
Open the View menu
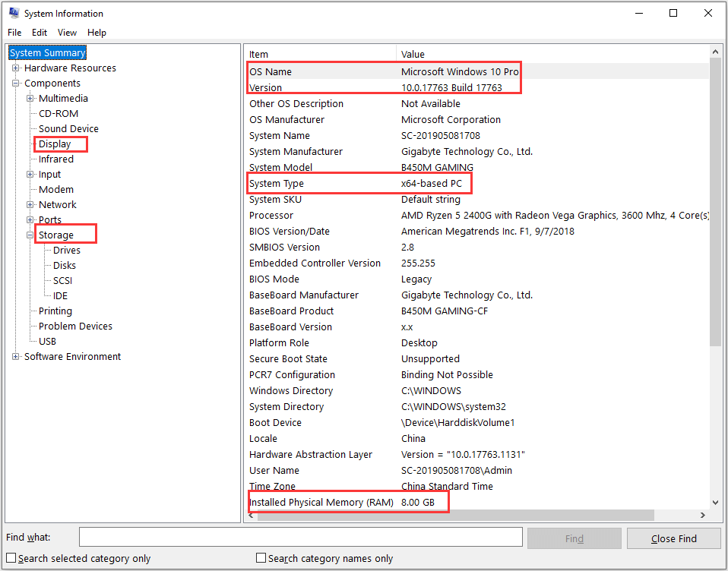coord(67,32)
